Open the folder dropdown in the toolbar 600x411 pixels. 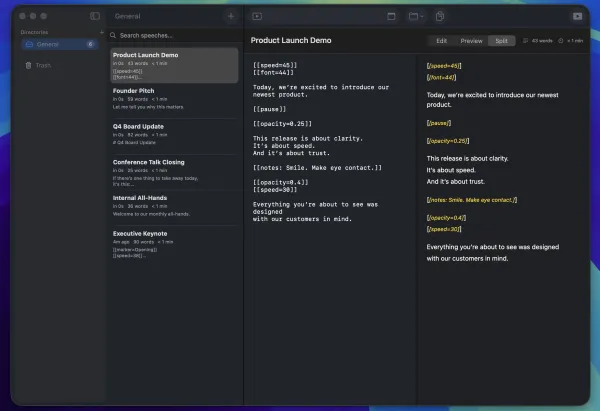[x=416, y=16]
